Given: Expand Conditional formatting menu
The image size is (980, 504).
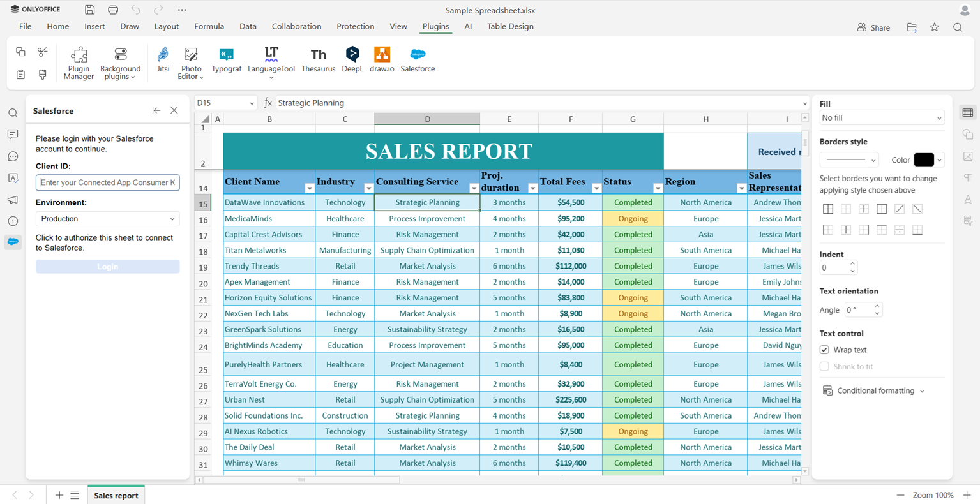Looking at the screenshot, I should pos(873,390).
